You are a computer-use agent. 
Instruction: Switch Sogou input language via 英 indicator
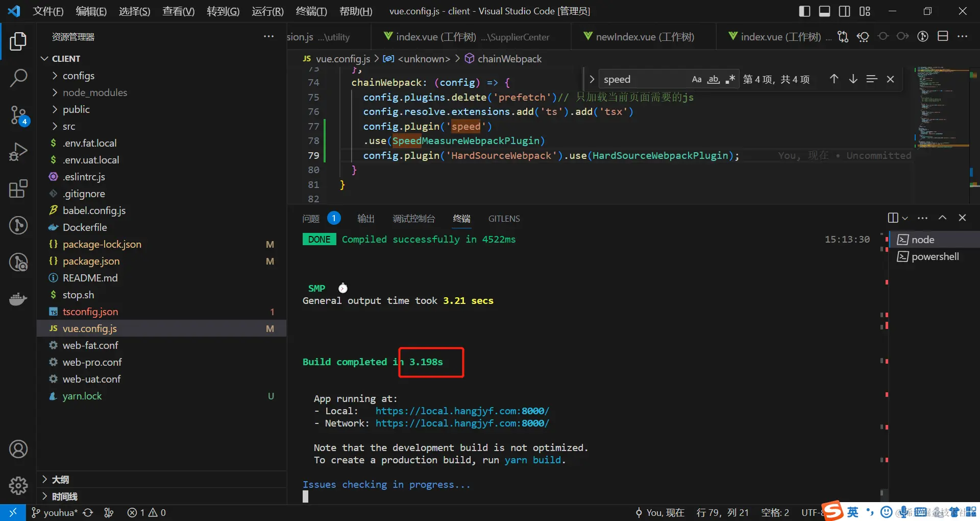point(853,512)
